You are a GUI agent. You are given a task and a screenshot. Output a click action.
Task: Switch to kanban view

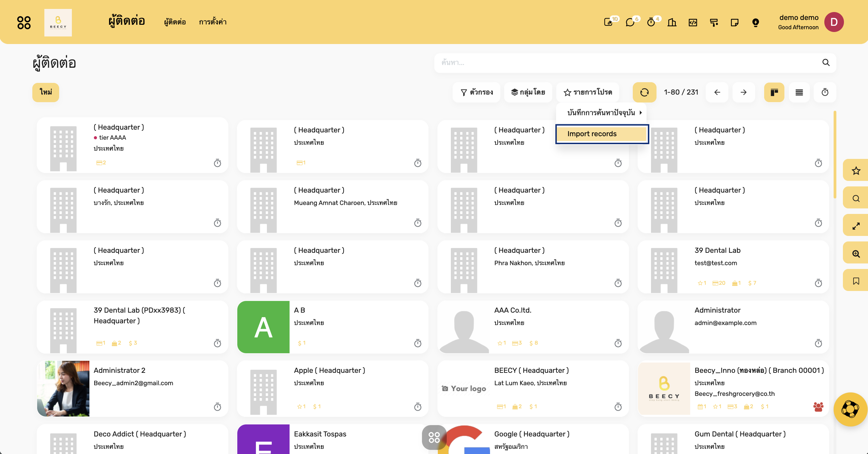774,92
